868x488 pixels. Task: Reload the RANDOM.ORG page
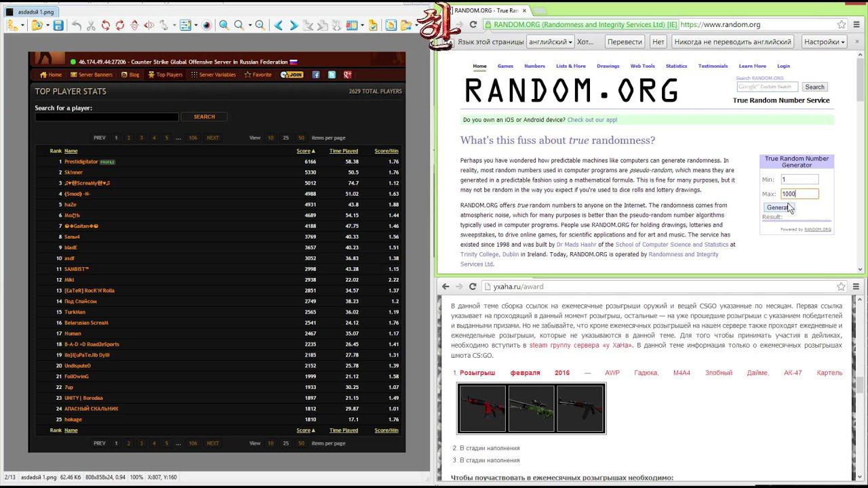[x=473, y=24]
